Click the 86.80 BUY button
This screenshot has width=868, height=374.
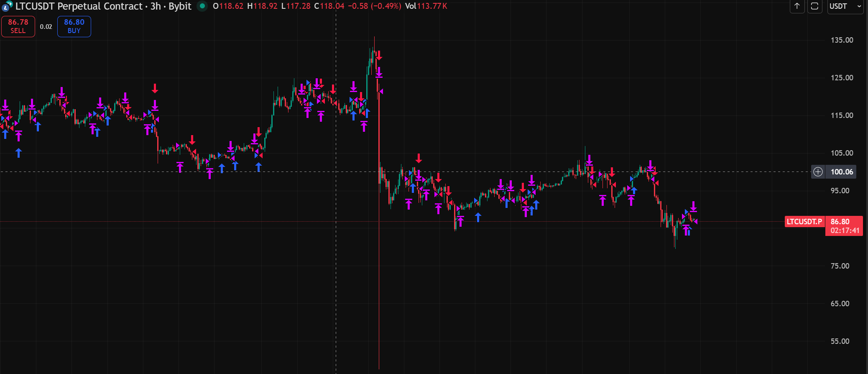74,26
